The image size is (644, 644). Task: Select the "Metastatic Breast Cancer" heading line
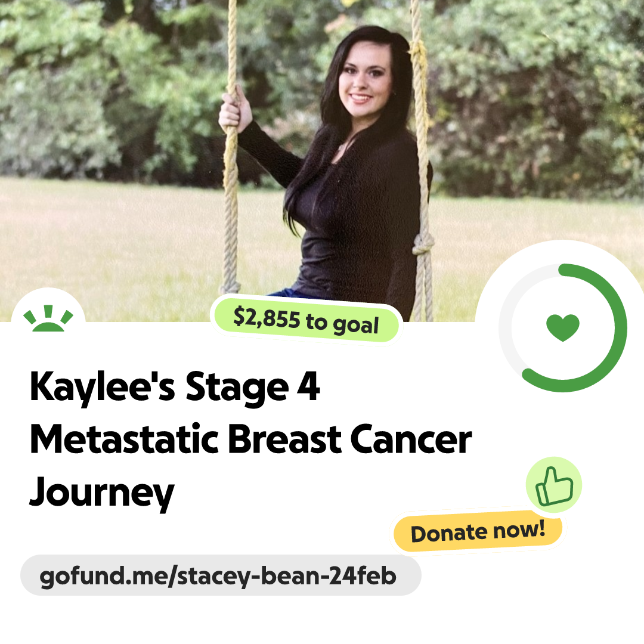coord(251,440)
